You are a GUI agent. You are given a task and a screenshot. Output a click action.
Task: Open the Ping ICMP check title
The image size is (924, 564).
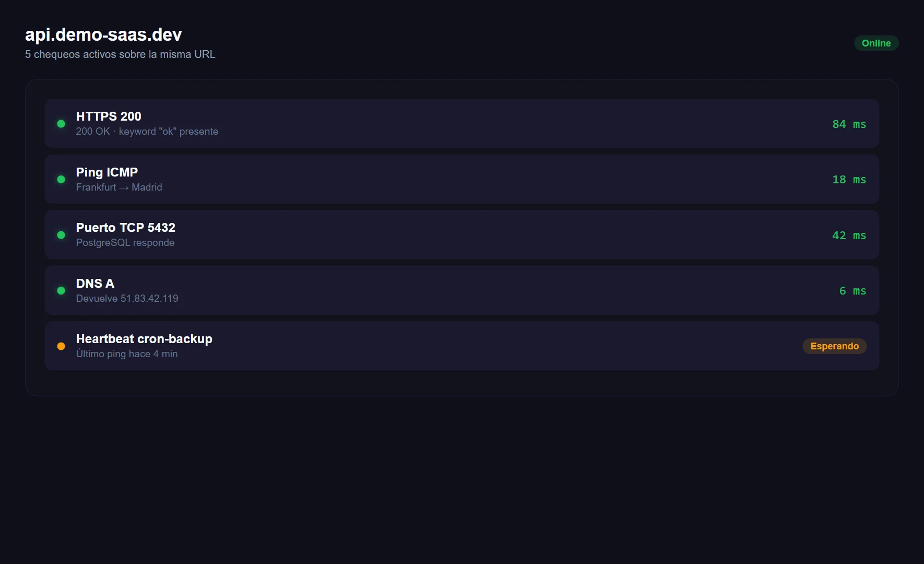(x=107, y=172)
